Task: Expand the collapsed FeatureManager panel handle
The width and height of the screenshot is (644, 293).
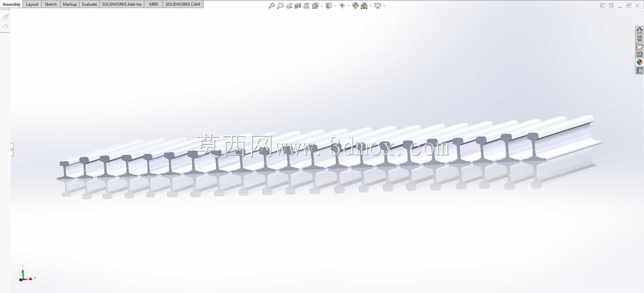Action: coord(12,150)
